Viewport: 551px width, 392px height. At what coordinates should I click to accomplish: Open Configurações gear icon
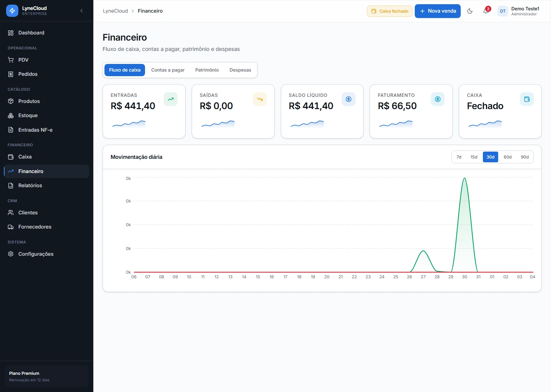[x=11, y=254]
